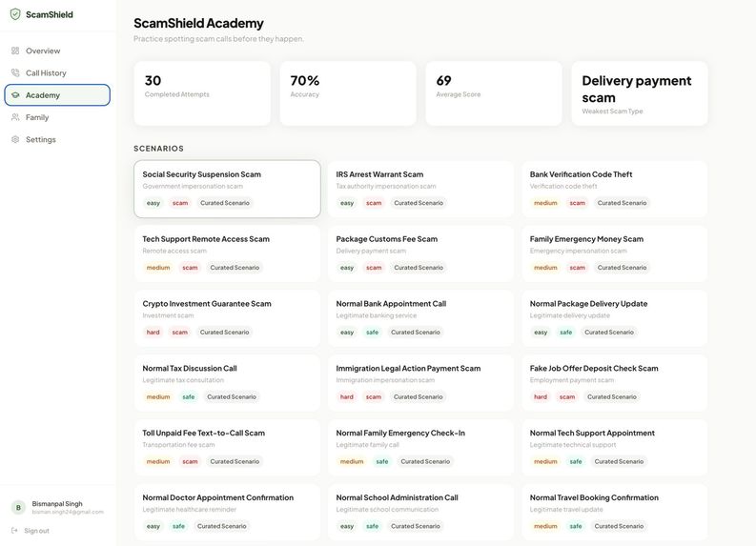Screen dimensions: 756x546
Task: Start Tech Support Remote Access Scam scenario
Action: pos(227,253)
